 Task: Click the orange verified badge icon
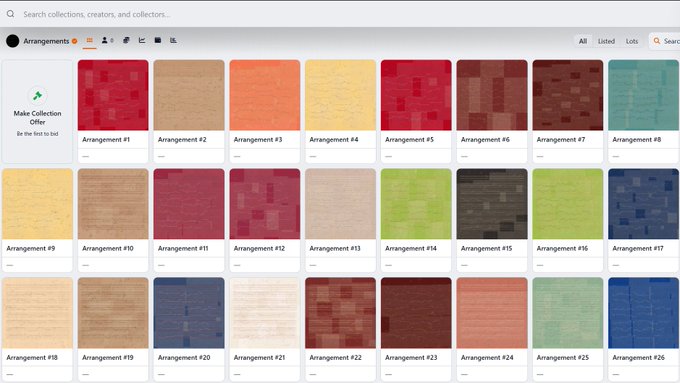pyautogui.click(x=75, y=41)
